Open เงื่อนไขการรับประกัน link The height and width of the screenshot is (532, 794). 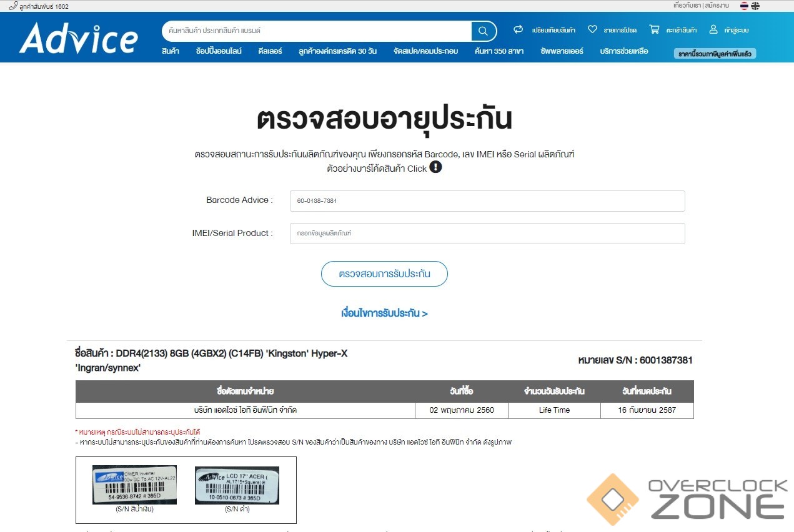click(384, 313)
